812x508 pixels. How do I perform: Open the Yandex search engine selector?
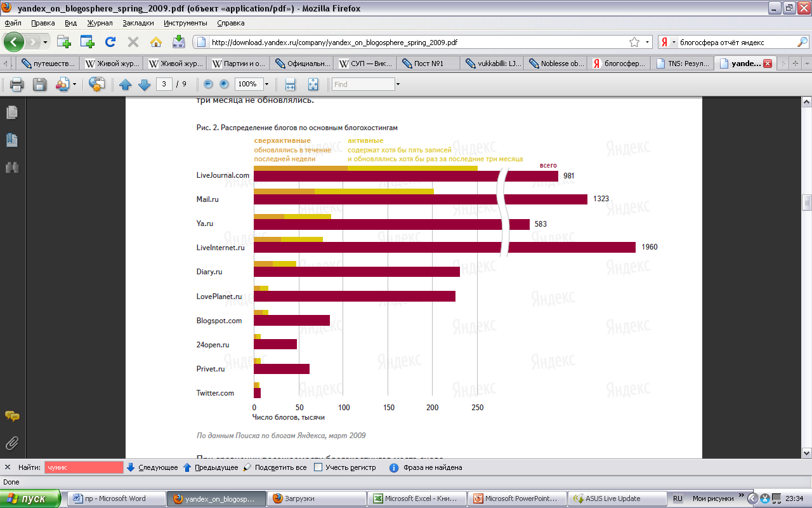pos(668,43)
